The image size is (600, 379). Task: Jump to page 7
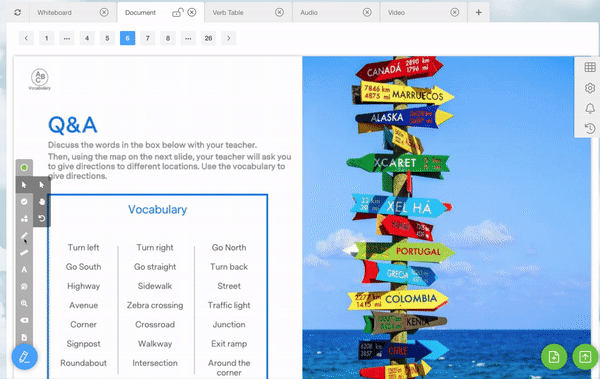[x=147, y=38]
